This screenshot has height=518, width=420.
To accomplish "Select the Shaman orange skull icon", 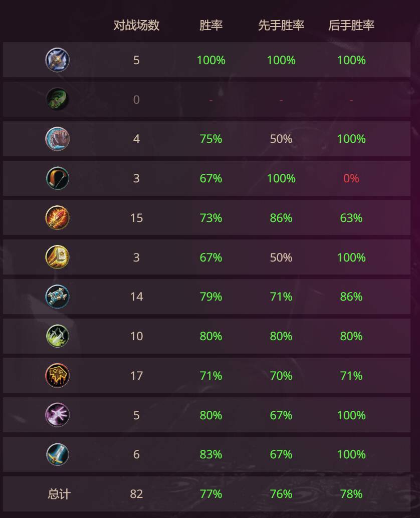I will point(57,376).
